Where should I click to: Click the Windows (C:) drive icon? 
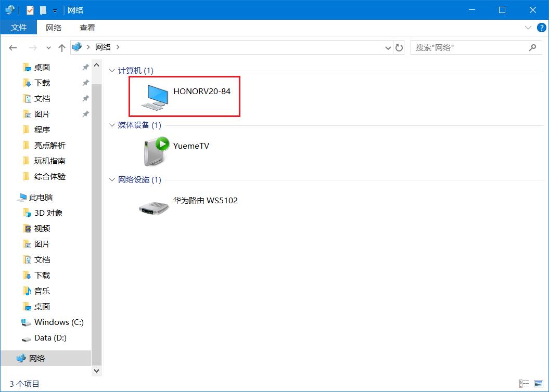[26, 322]
